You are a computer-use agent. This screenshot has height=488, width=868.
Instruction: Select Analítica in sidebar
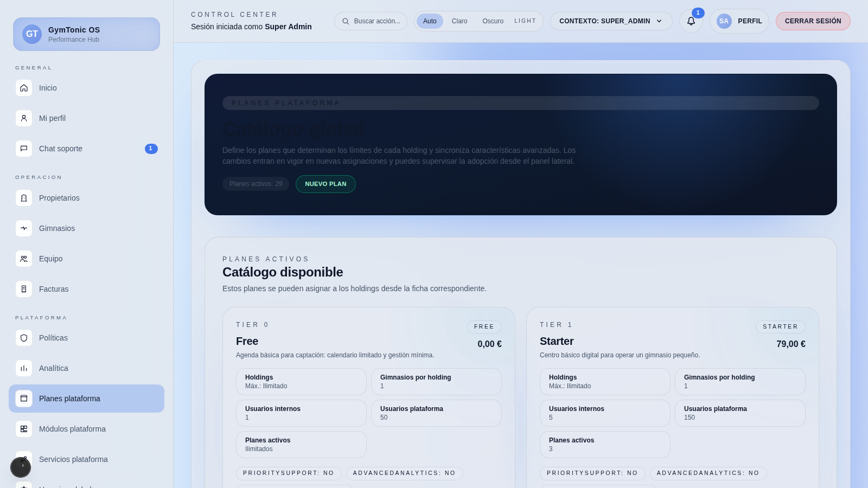[x=54, y=368]
